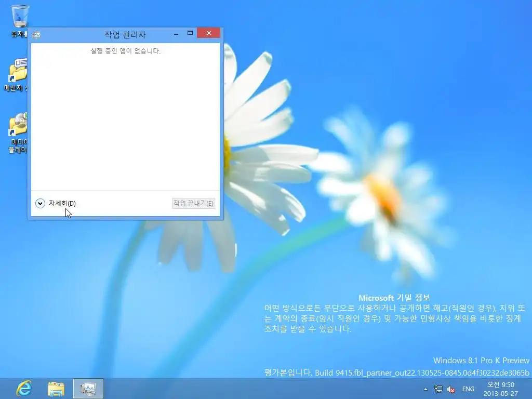The width and height of the screenshot is (532, 399).
Task: Expand Task Manager details with 자세히(D)
Action: click(x=55, y=203)
